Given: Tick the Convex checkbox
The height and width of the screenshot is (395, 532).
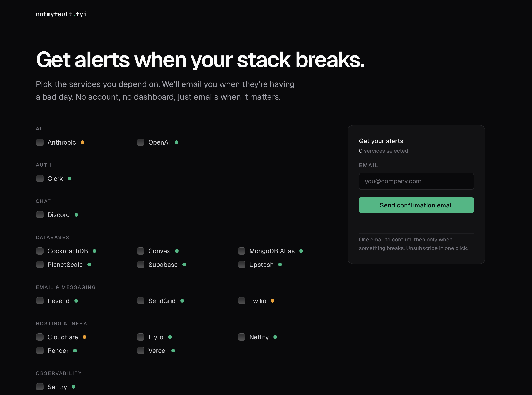Looking at the screenshot, I should 141,251.
